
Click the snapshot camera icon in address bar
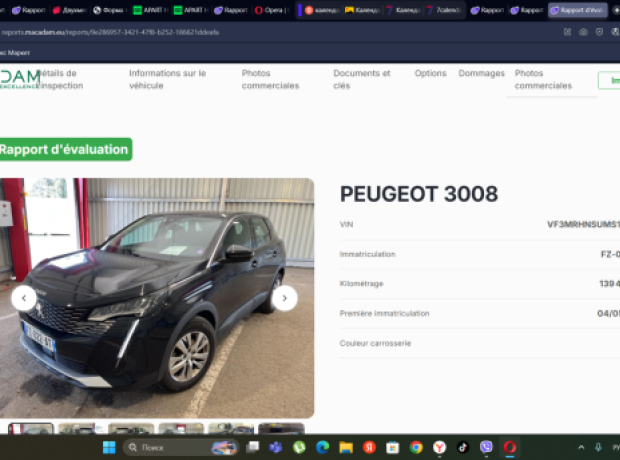[583, 32]
